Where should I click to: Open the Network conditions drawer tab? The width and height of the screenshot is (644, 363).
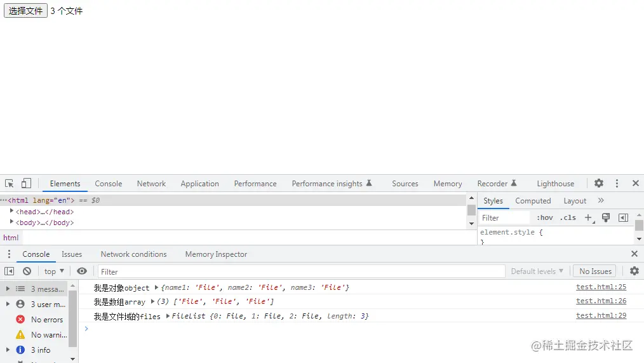click(133, 254)
